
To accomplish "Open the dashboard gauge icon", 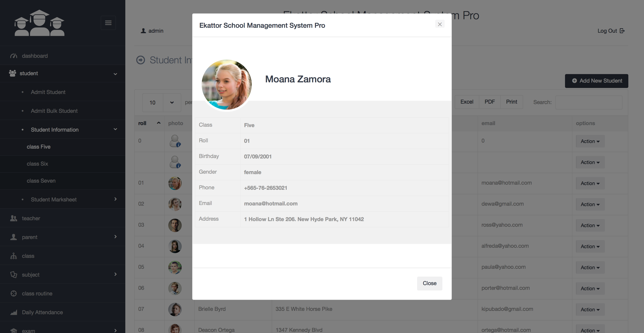I will point(13,56).
